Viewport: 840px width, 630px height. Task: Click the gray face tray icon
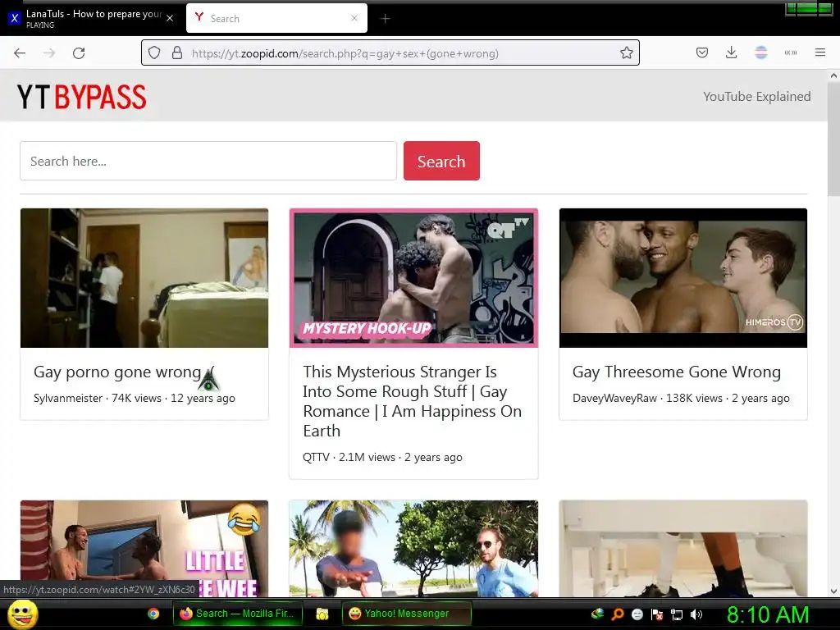pyautogui.click(x=637, y=614)
